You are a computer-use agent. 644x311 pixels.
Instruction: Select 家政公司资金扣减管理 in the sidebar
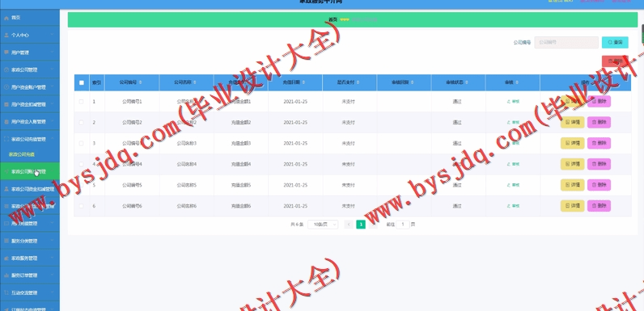(x=30, y=189)
